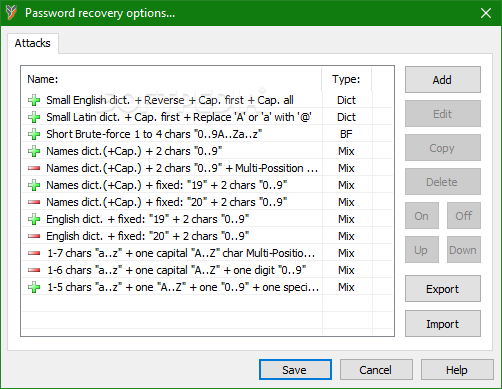
Task: Select "Names dict.(+Cap.) + fixed: "20"" text
Action: [x=167, y=202]
